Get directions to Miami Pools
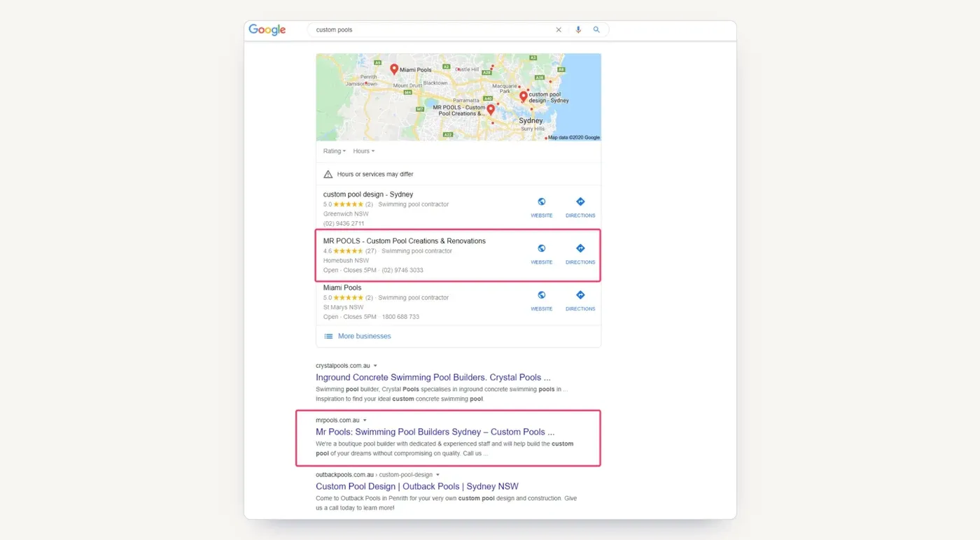This screenshot has height=540, width=980. coord(580,301)
